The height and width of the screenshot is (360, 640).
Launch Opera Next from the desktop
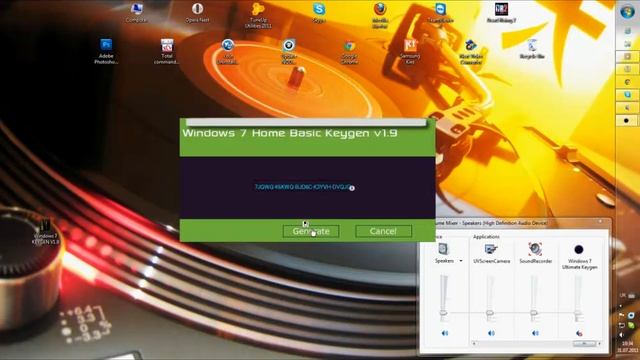[198, 12]
